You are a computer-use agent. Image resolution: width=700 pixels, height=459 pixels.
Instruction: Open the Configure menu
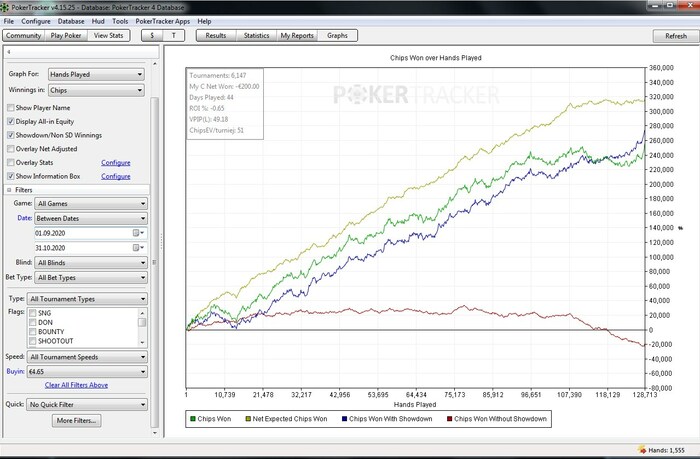[x=36, y=21]
